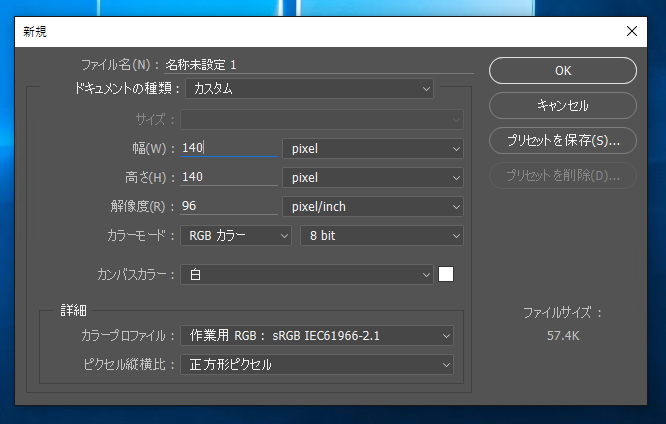The width and height of the screenshot is (666, 424).
Task: Open the カンバスカラー dropdown showing 白
Action: 307,274
